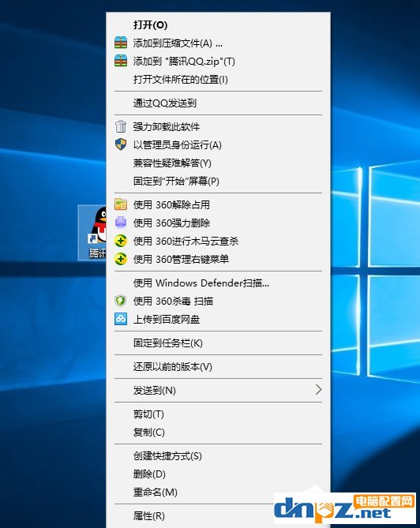
Task: Expand the 发送到(N) submenu arrow
Action: [318, 390]
